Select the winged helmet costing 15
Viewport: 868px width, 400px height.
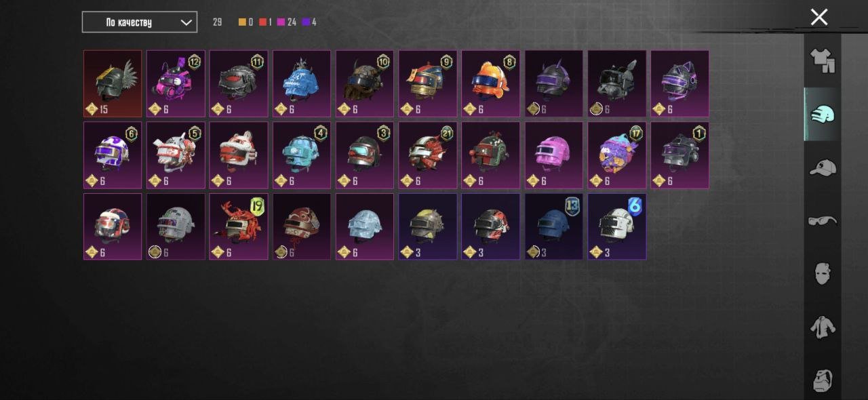(113, 83)
